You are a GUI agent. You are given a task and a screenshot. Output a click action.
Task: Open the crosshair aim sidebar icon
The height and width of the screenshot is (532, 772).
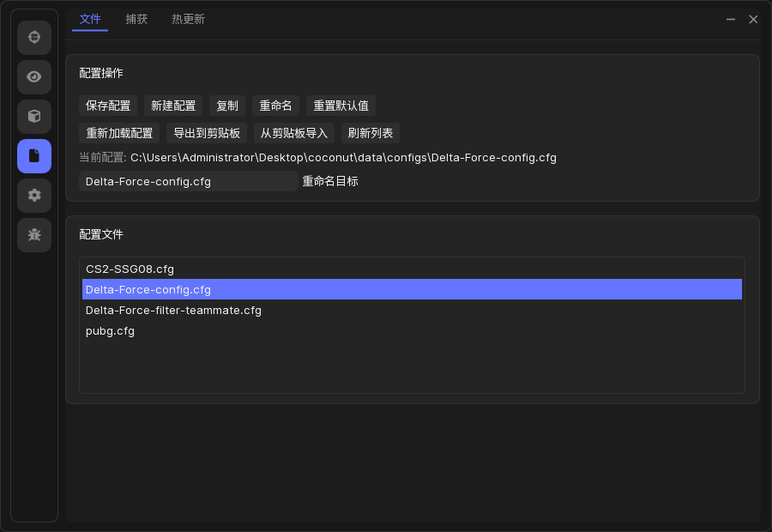click(x=34, y=38)
